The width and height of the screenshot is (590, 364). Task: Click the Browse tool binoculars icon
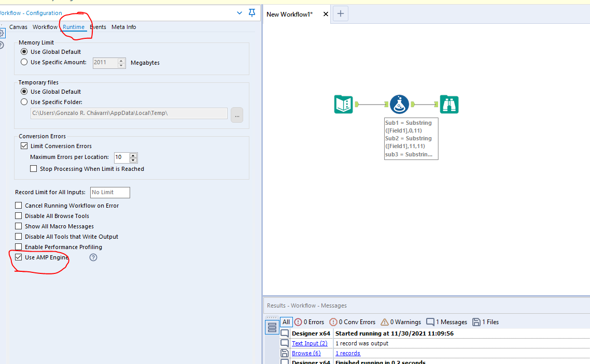coord(449,105)
